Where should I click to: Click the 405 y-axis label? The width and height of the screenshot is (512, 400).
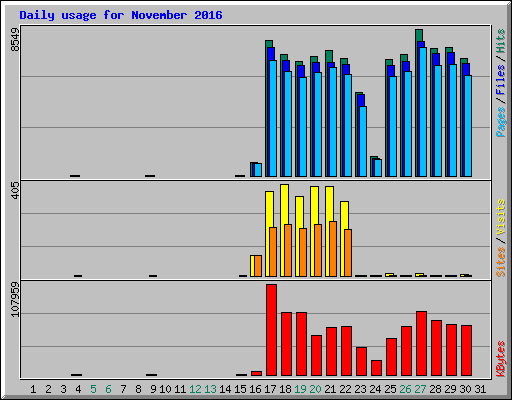(15, 190)
